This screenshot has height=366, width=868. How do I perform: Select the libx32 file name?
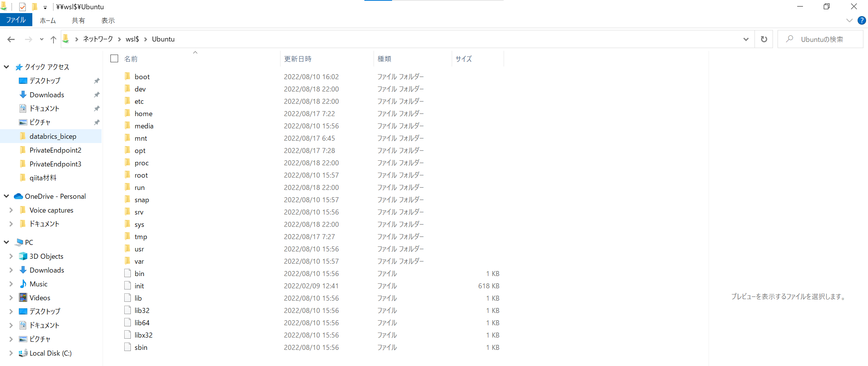coord(144,335)
